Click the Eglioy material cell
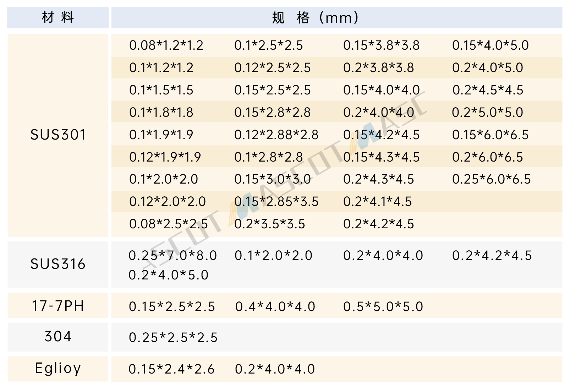570x392 pixels. tap(58, 369)
